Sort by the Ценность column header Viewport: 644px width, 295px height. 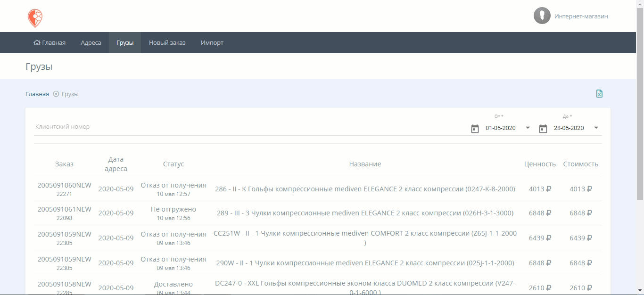540,164
